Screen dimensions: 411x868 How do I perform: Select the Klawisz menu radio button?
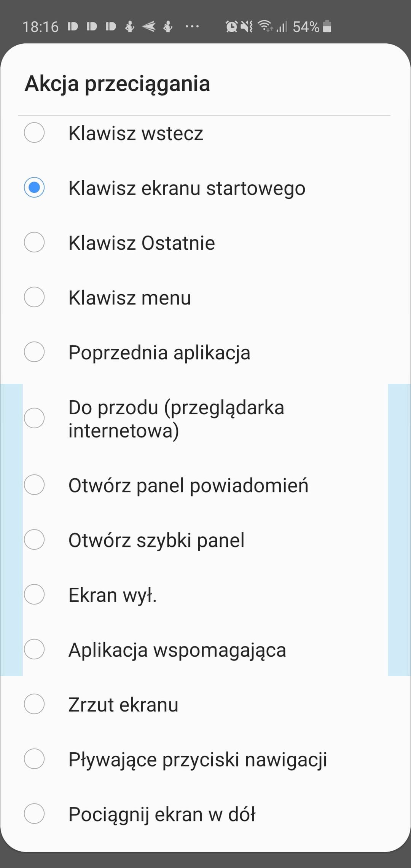(x=34, y=297)
